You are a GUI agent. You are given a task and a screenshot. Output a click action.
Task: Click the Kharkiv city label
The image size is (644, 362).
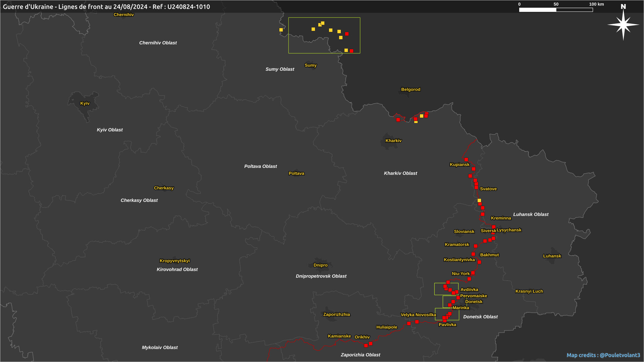coord(393,141)
